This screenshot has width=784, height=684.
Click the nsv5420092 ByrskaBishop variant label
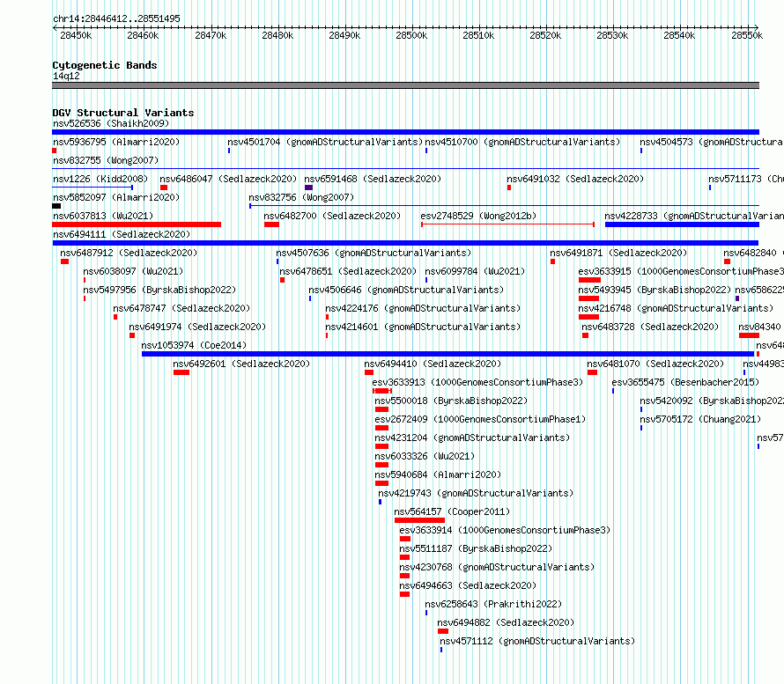pyautogui.click(x=712, y=401)
